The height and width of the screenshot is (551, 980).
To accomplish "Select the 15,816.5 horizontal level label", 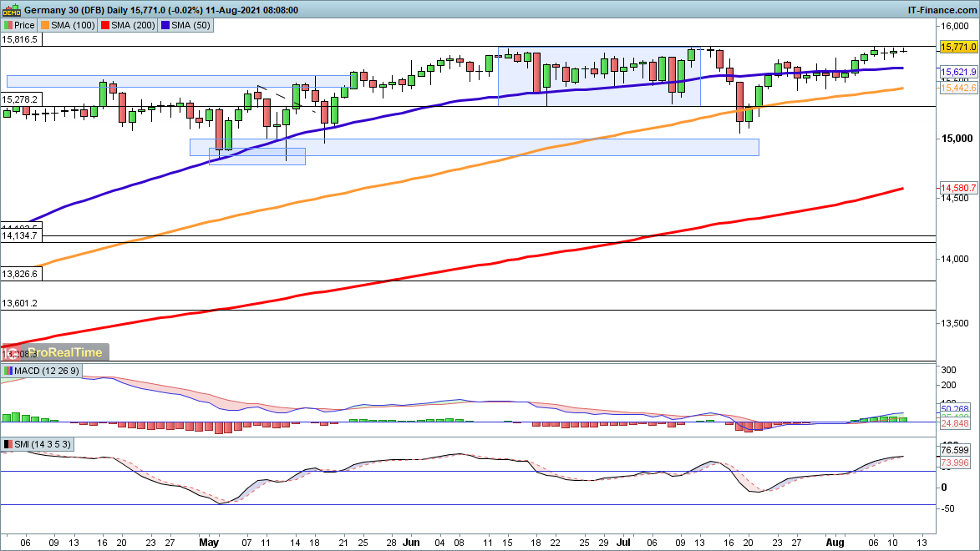I will tap(20, 39).
